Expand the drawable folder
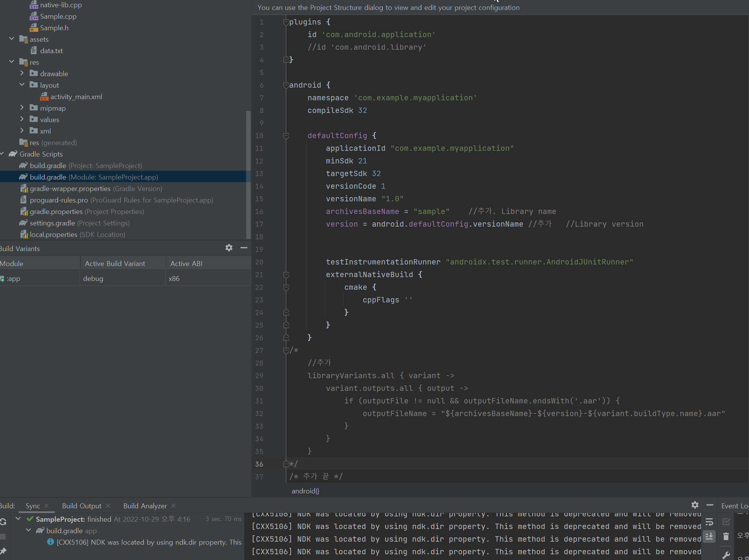This screenshot has width=749, height=560. coord(22,73)
